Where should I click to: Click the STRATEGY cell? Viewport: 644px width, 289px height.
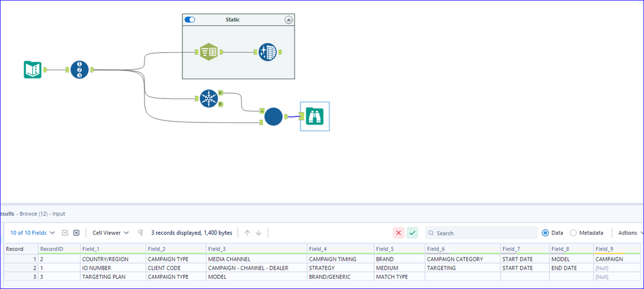pos(340,268)
